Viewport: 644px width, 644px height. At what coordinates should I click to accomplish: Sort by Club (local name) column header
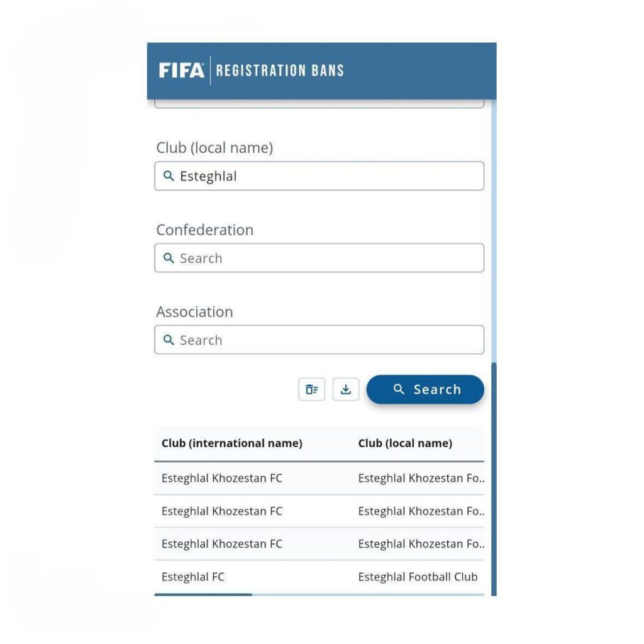[x=405, y=443]
